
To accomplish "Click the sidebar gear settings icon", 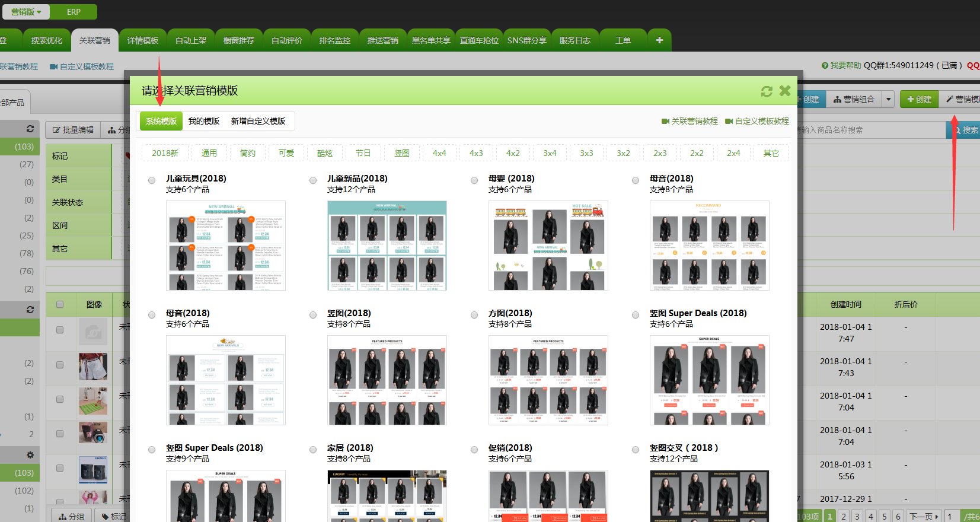I will [x=30, y=455].
